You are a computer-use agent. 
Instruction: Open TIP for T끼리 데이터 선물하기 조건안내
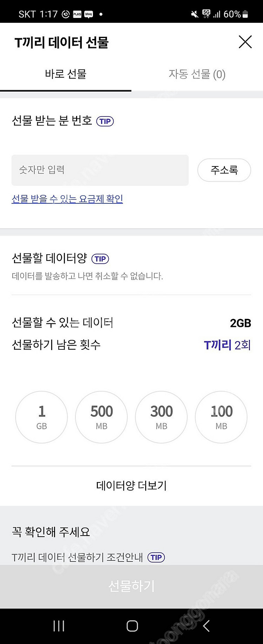156,557
